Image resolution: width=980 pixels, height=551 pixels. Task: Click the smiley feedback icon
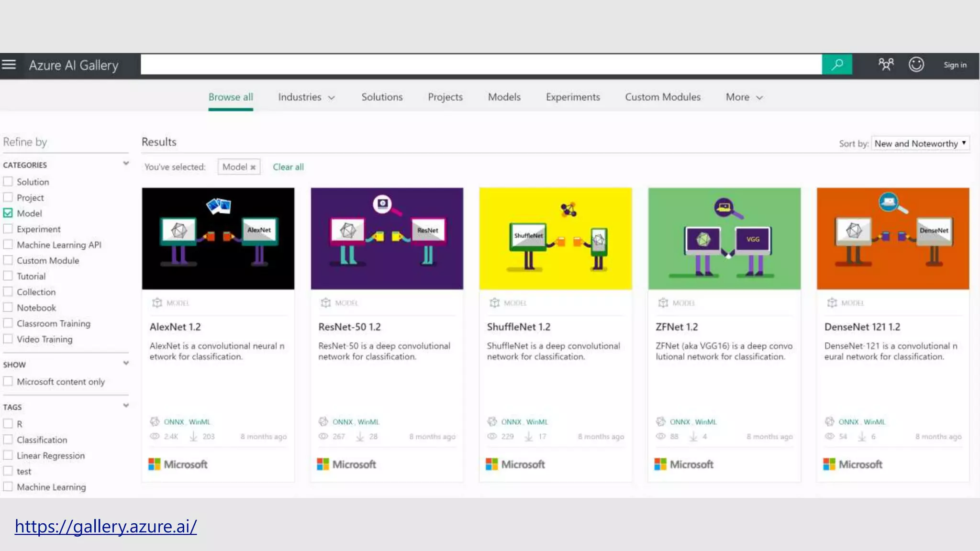(x=916, y=65)
